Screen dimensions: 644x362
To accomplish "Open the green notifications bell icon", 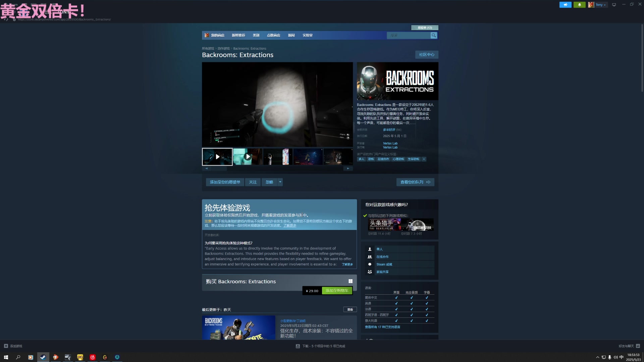I will click(x=579, y=5).
